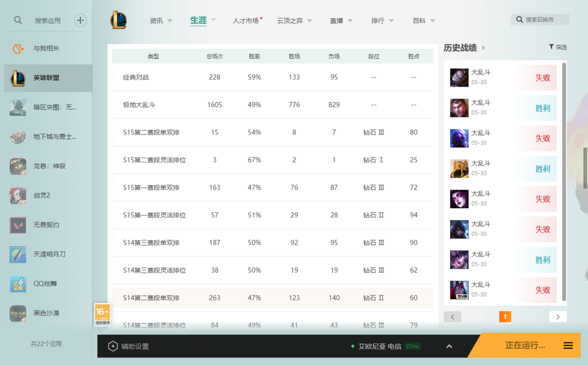The height and width of the screenshot is (365, 588).
Task: Select page 1 of match history
Action: pos(505,317)
